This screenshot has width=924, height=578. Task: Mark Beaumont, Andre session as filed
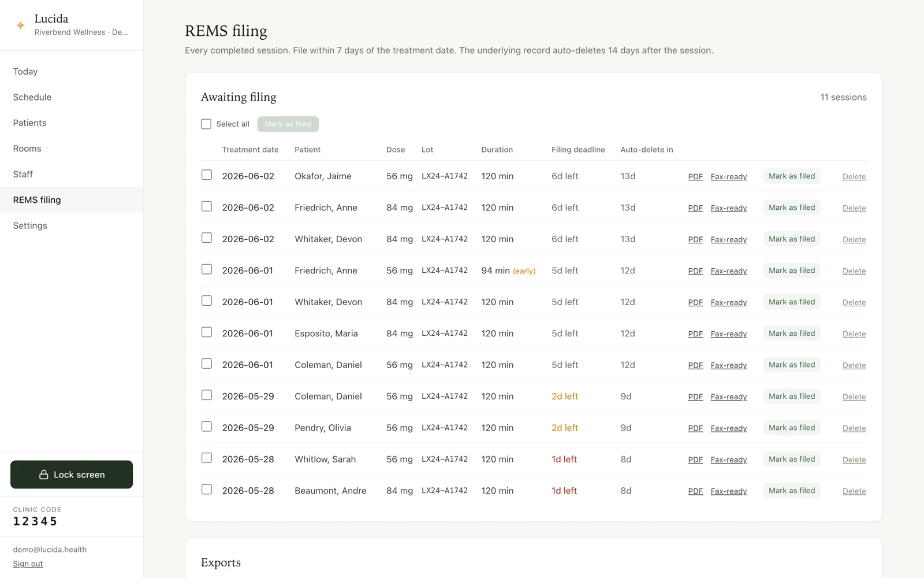coord(792,491)
